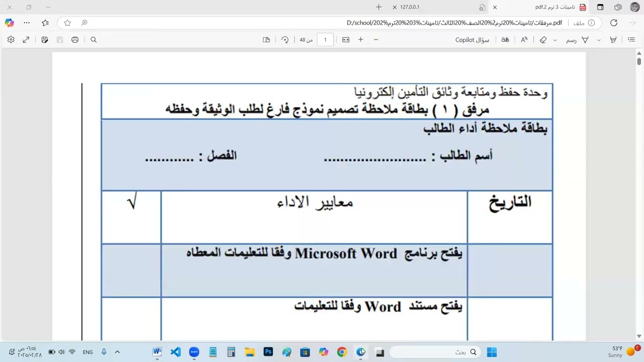Toggle the Erase tool
The width and height of the screenshot is (644, 362).
(x=543, y=40)
